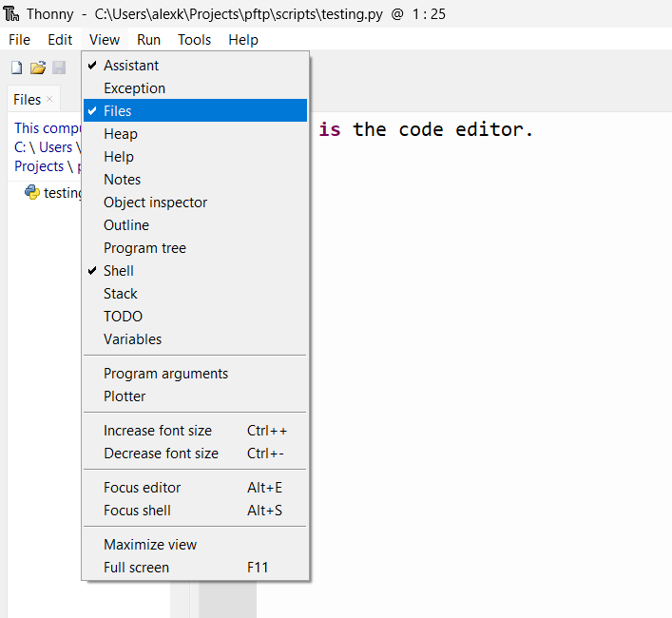Choose Maximize view
Screen dimensions: 672x618
pos(195,545)
